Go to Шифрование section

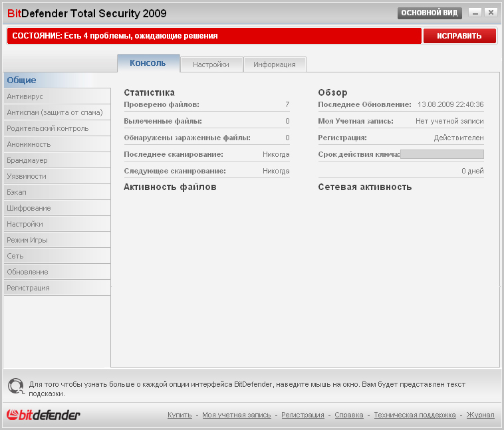pyautogui.click(x=57, y=208)
